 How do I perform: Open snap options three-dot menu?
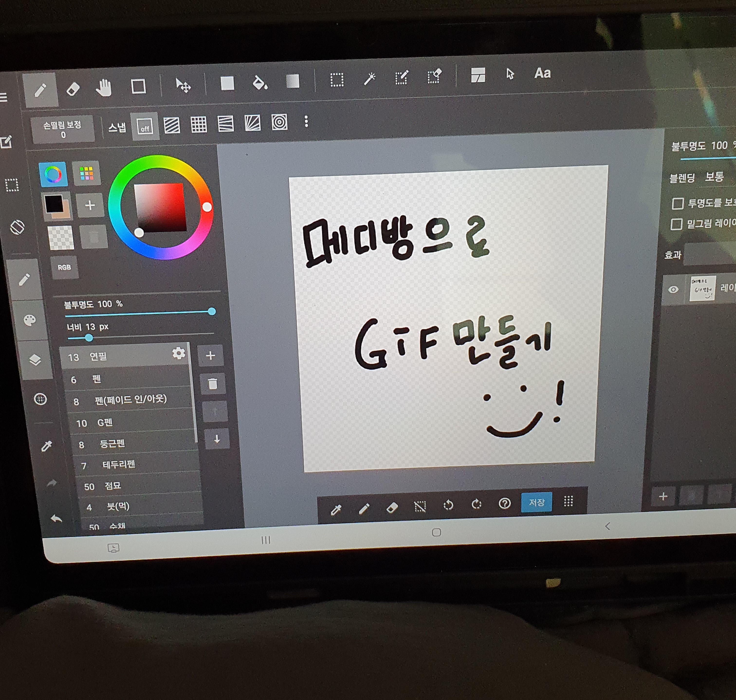tap(306, 121)
